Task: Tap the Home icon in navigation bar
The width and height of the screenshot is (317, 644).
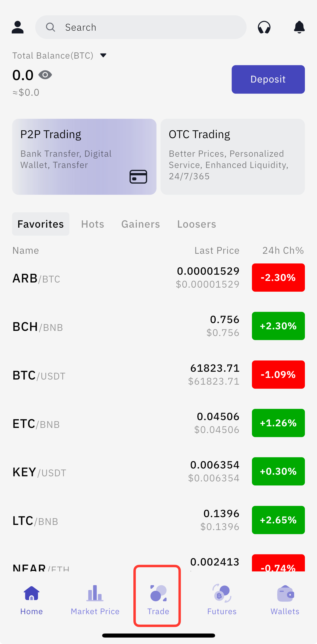Action: tap(31, 593)
